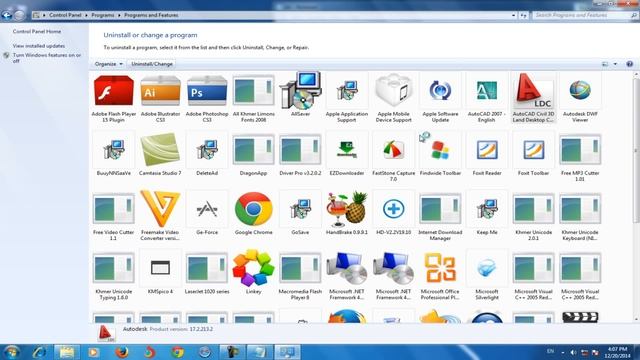The image size is (640, 360).
Task: Select Macromedia Flash Player 8 icon
Action: coord(300,268)
